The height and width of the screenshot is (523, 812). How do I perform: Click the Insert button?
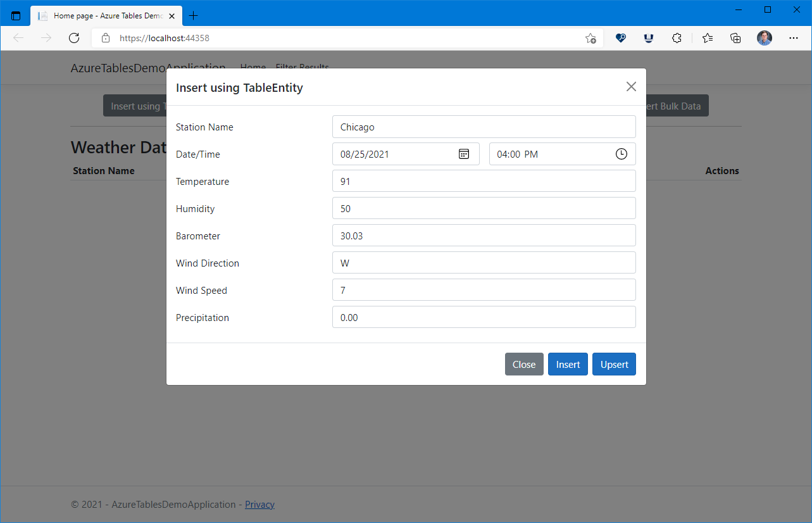[x=568, y=364]
